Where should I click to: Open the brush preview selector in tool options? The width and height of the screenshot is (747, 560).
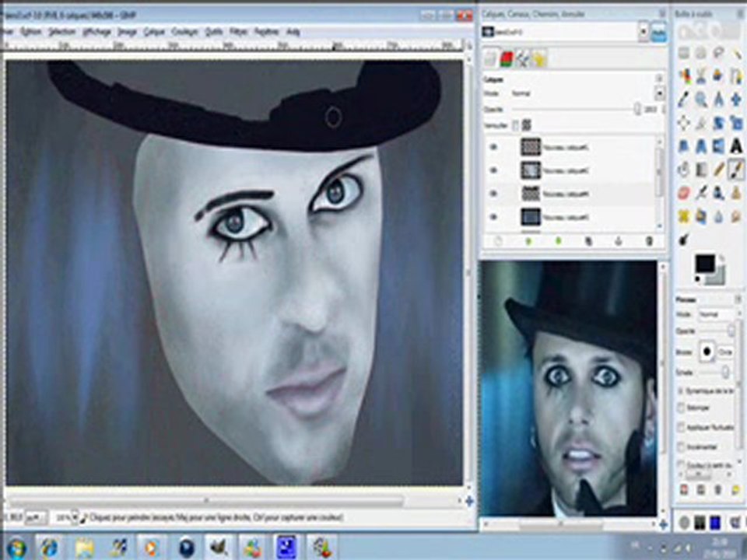point(707,352)
